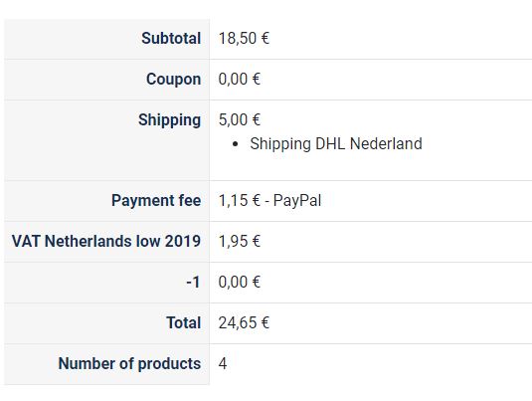Click the Shipping row label
The width and height of the screenshot is (532, 401).
(169, 120)
